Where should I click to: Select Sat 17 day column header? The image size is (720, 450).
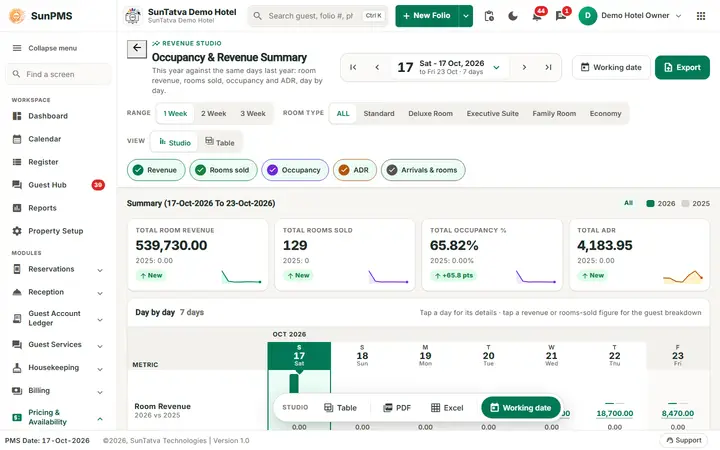pos(299,356)
